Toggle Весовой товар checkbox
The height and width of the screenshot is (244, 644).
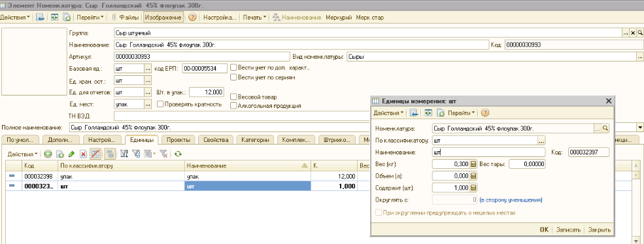coord(233,97)
